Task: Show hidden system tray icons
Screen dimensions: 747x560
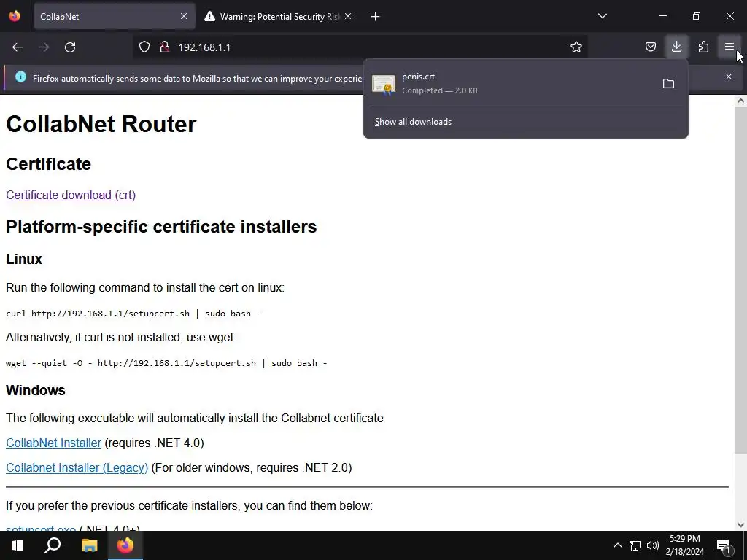Action: point(617,545)
